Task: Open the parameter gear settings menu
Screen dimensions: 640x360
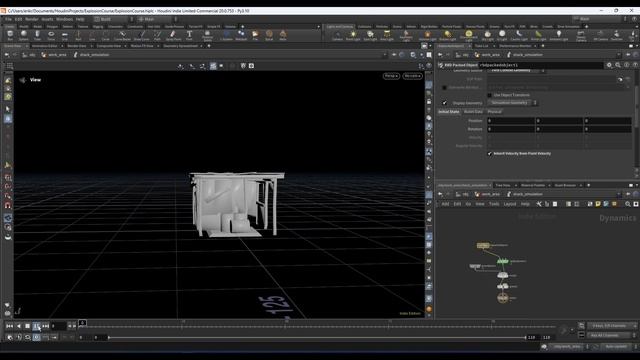Action: point(609,65)
